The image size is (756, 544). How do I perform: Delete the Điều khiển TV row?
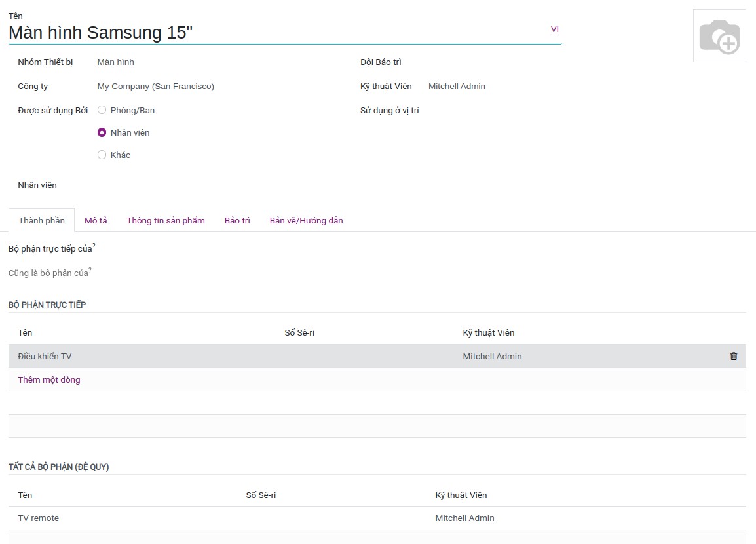[733, 356]
